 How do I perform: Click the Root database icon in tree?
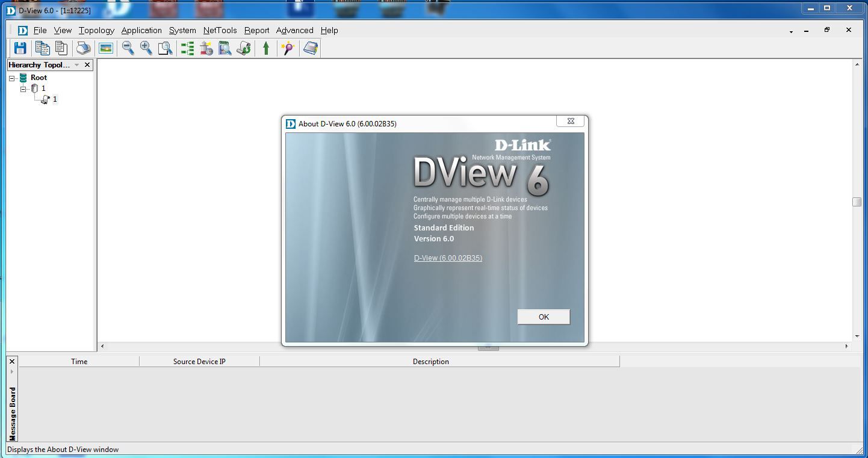(23, 78)
